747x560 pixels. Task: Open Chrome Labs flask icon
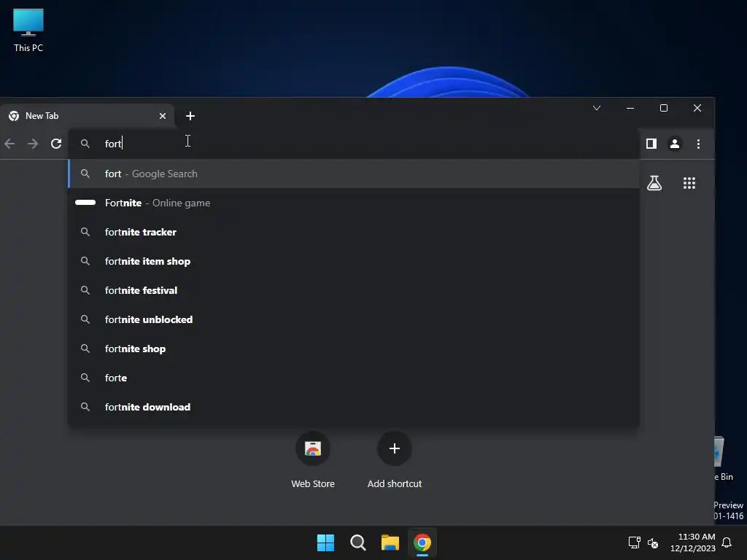pyautogui.click(x=654, y=183)
